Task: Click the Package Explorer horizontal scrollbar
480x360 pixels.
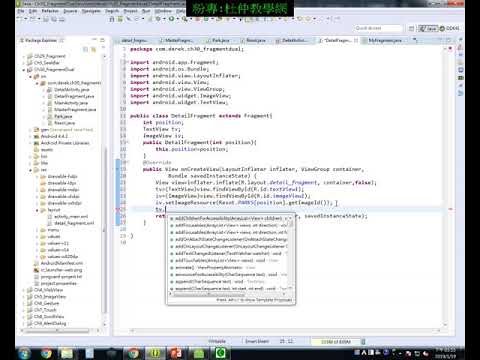Action: point(60,331)
